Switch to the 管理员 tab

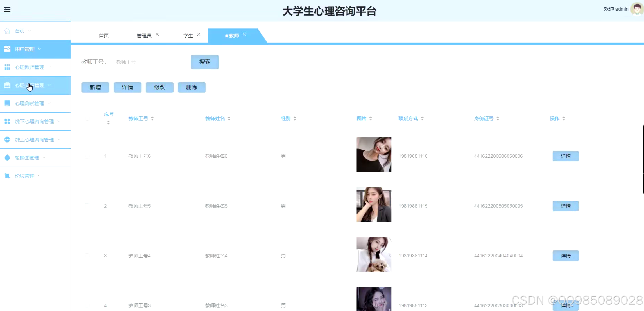144,35
